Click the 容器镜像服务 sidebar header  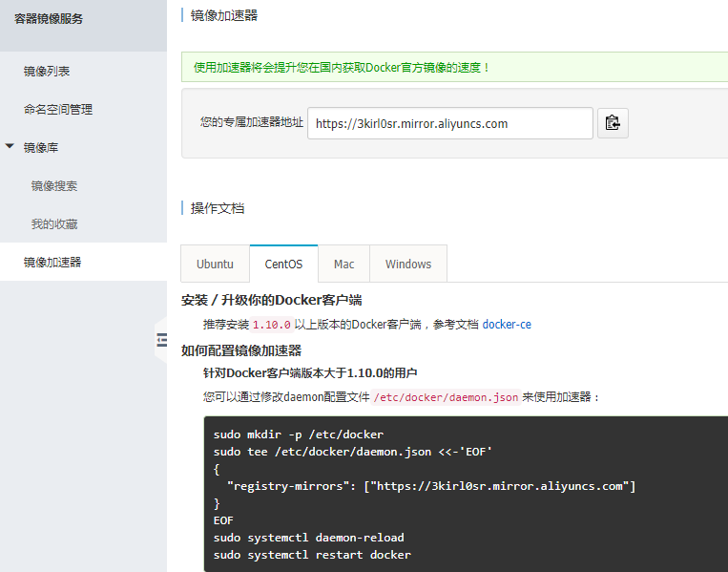coord(49,19)
